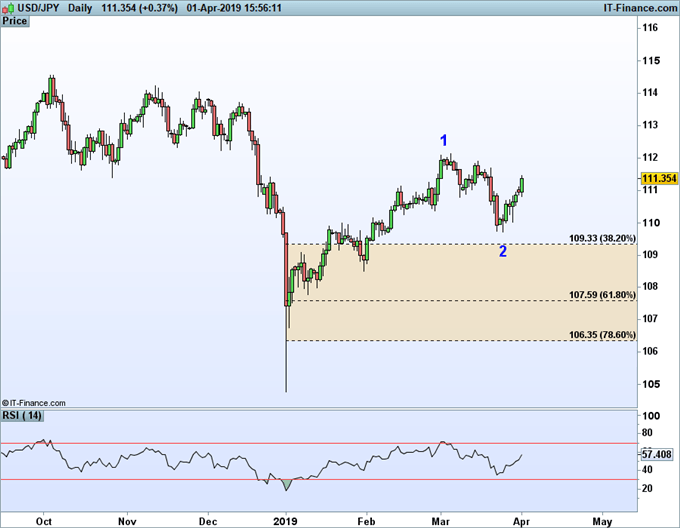
Task: Click the RSI 20 axis label
Action: 647,488
